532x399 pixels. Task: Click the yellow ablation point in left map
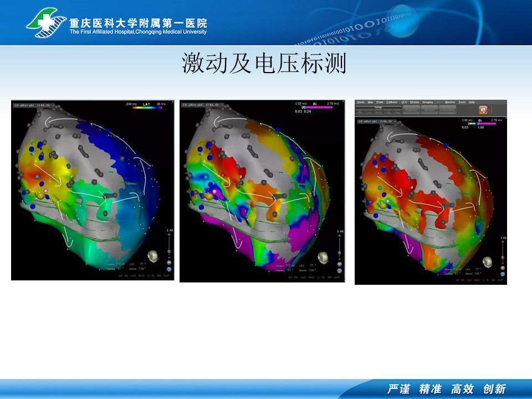pos(40,196)
